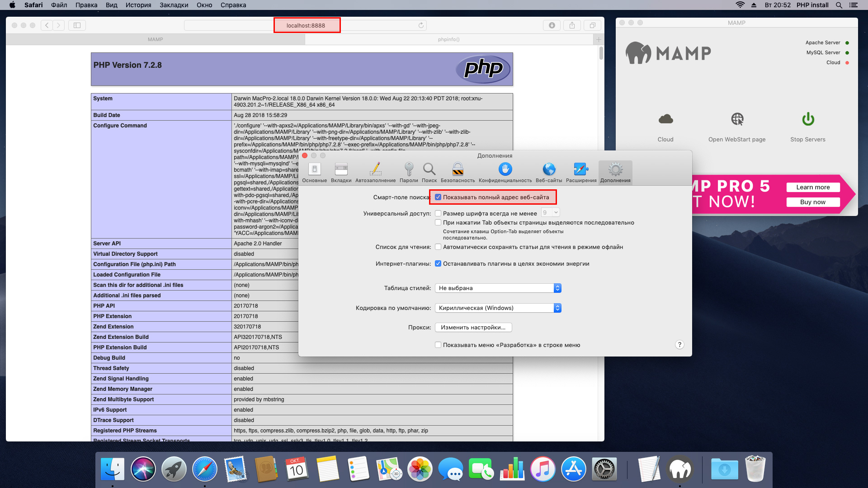The height and width of the screenshot is (488, 868).
Task: Open the Apple menu
Action: 12,5
